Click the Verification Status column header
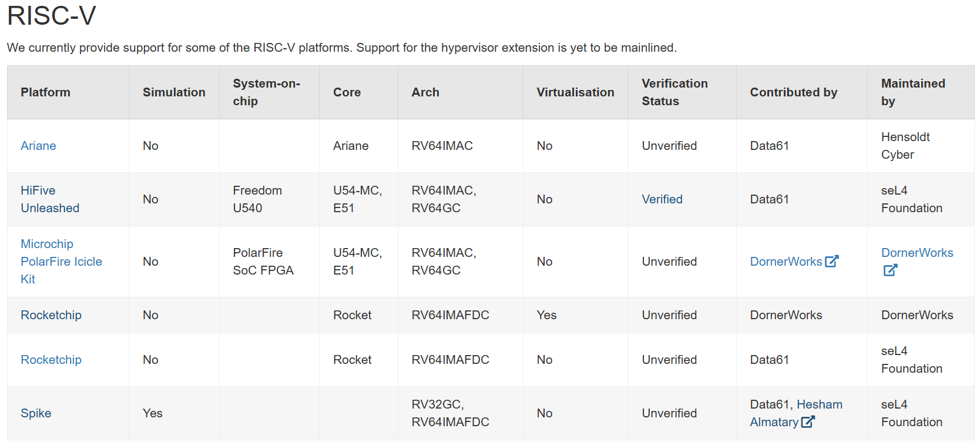This screenshot has width=980, height=445. pos(674,92)
